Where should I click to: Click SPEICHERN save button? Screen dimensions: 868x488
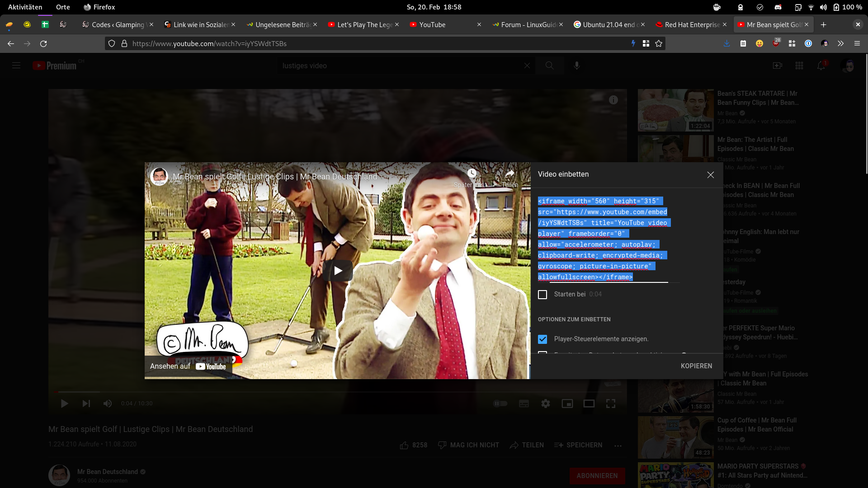click(578, 446)
